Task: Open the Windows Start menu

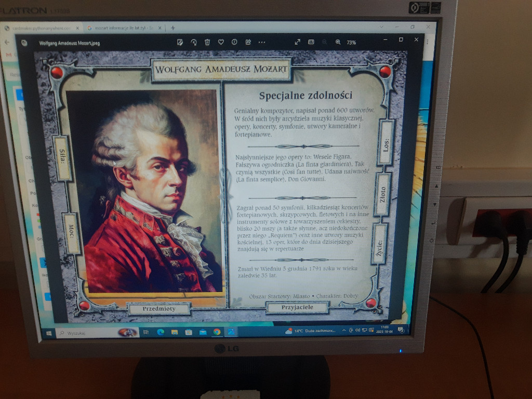Action: click(49, 332)
